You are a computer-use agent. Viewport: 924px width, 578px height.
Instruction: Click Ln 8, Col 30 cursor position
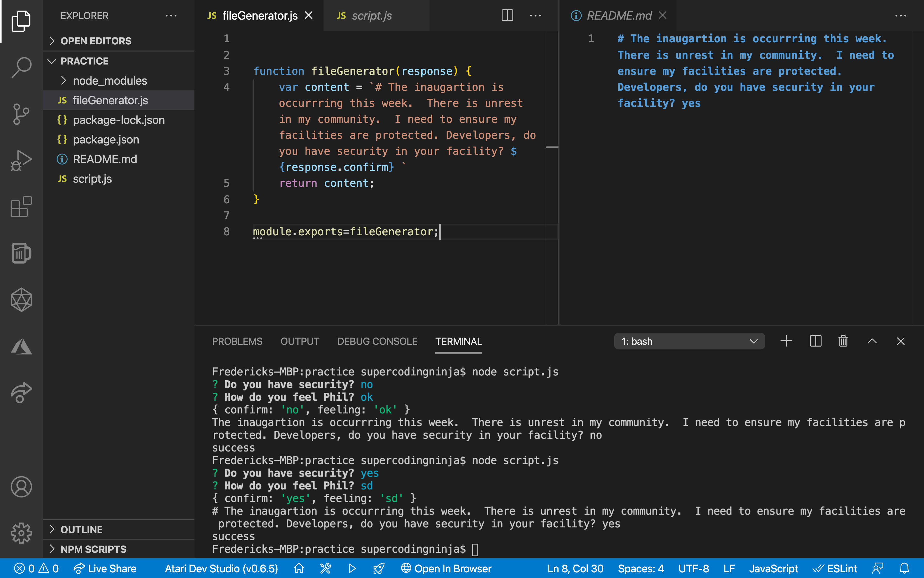click(x=575, y=568)
